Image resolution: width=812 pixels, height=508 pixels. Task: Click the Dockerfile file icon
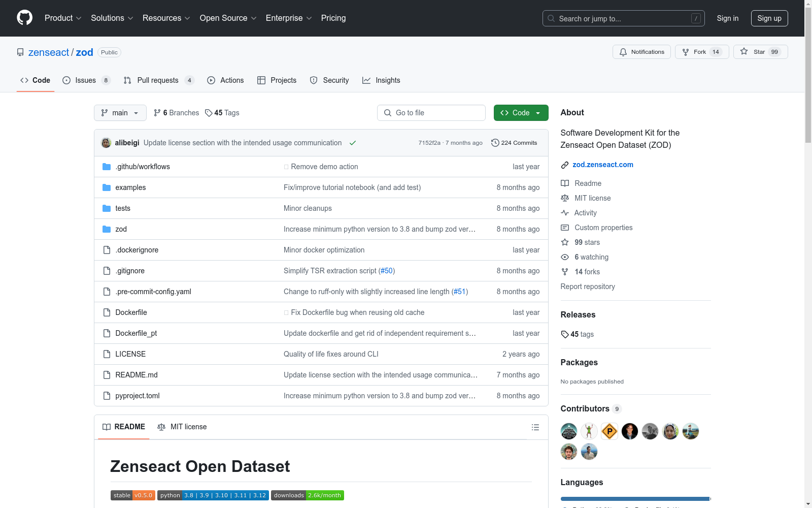[x=107, y=312]
